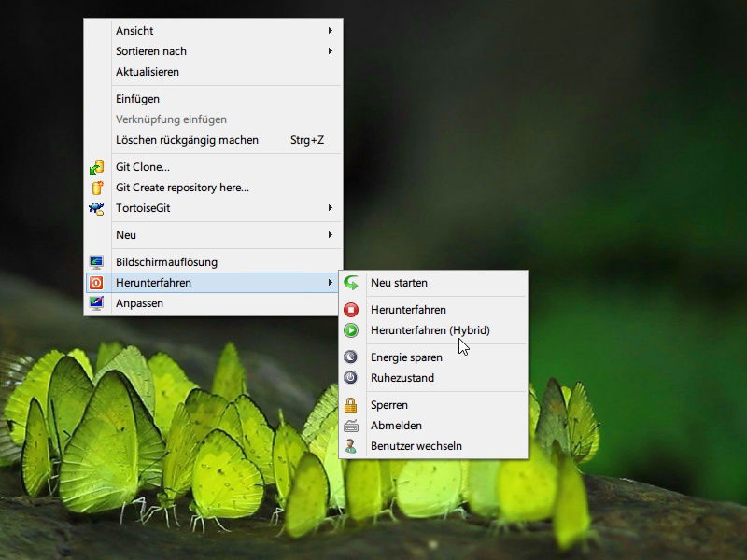
Task: Choose Git Create repository here...
Action: (213, 188)
